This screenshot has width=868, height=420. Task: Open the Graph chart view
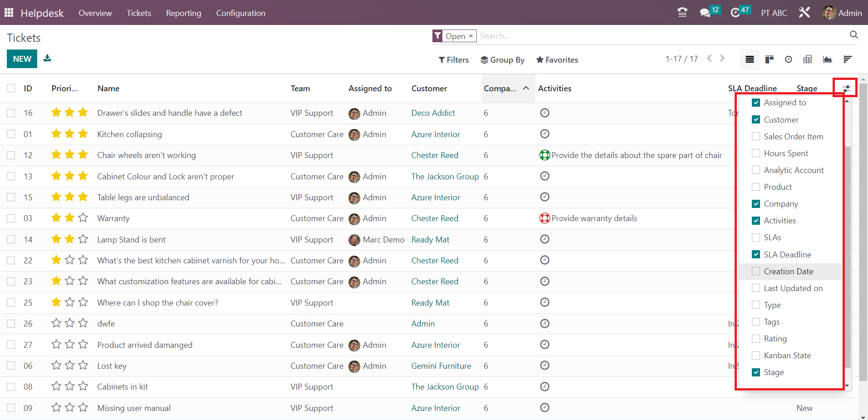click(x=828, y=59)
